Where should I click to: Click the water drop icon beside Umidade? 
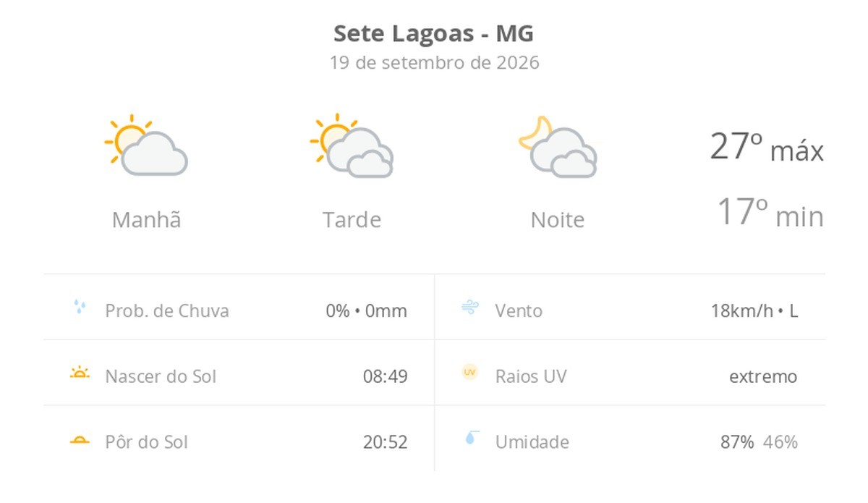pos(470,438)
